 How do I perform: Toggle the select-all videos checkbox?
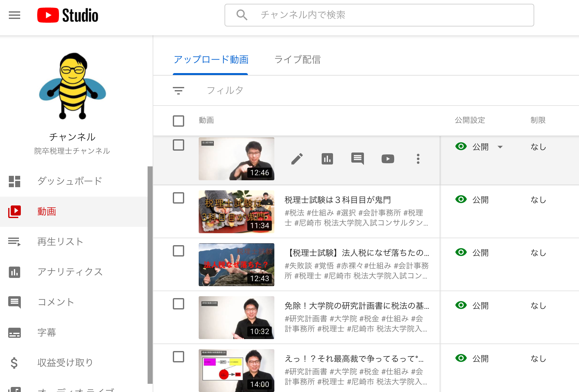pos(178,121)
